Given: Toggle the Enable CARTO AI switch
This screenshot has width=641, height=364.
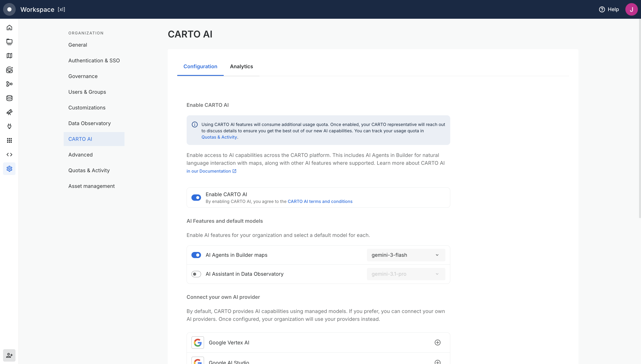Looking at the screenshot, I should (196, 197).
